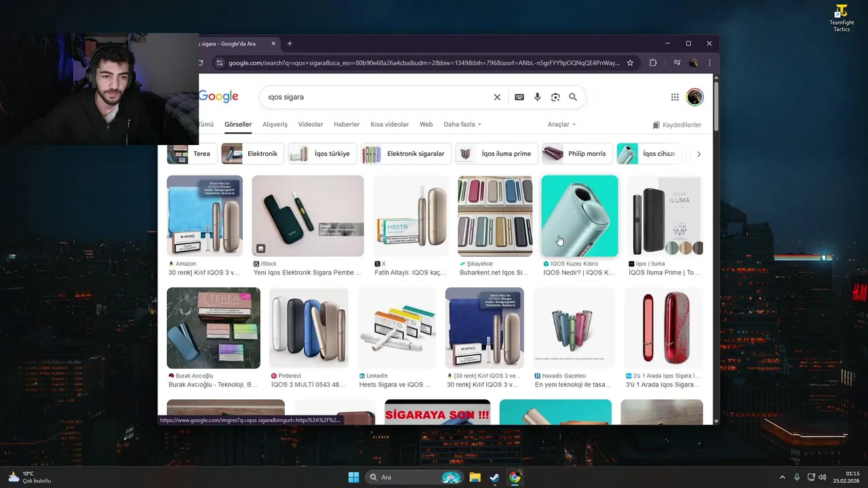Open Kaydedilenler saved items

click(x=677, y=125)
